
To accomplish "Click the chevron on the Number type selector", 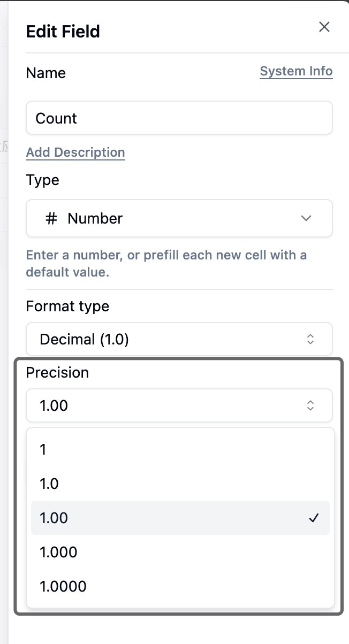I will (x=306, y=218).
